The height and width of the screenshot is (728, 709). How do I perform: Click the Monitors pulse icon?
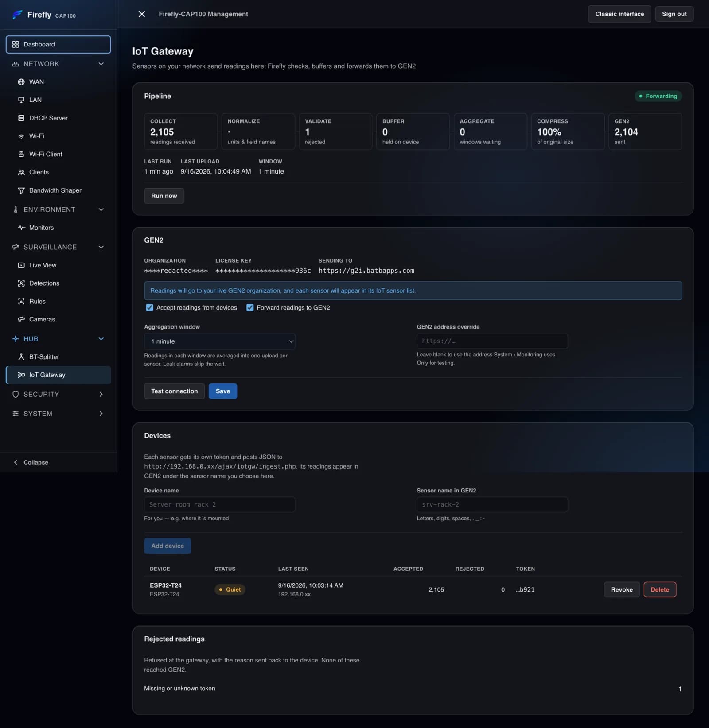[x=21, y=228]
